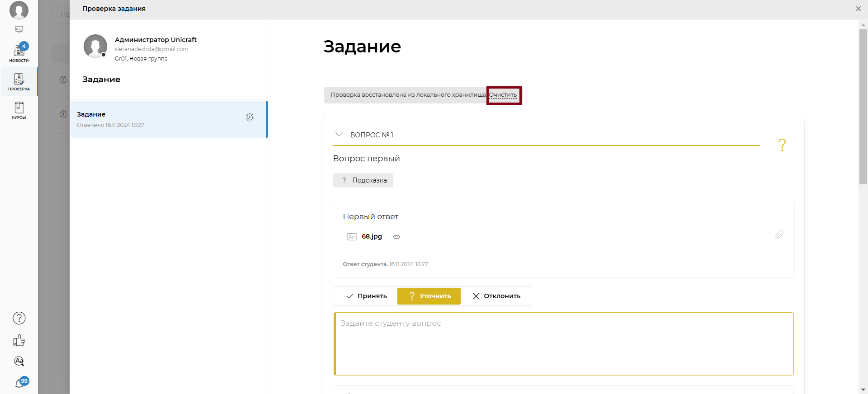The width and height of the screenshot is (868, 394).
Task: Click the clock status icon on Задание row
Action: (x=250, y=117)
